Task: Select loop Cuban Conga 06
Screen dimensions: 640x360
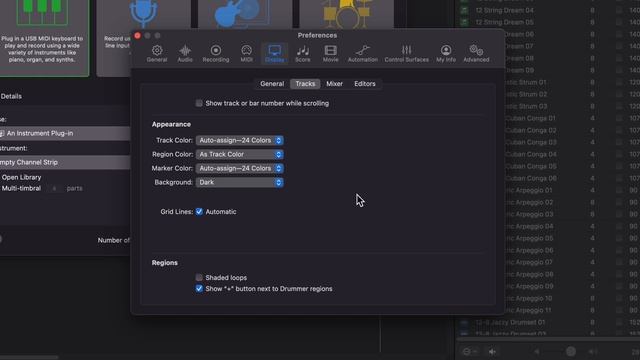Action: (531, 178)
